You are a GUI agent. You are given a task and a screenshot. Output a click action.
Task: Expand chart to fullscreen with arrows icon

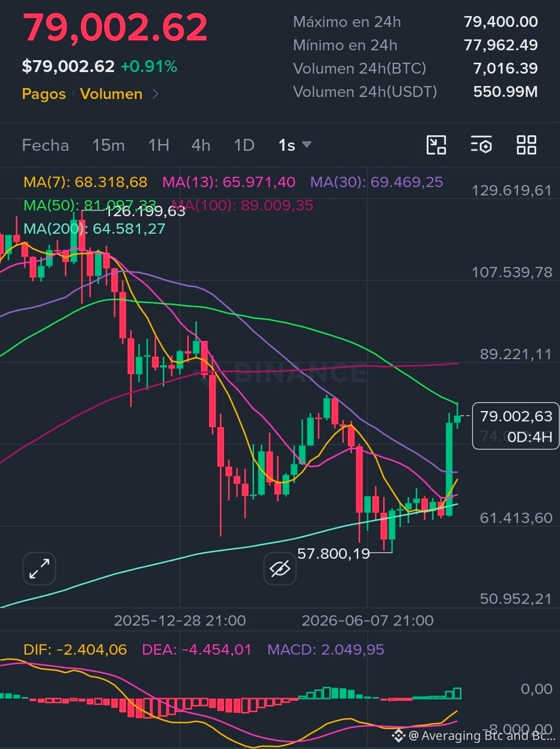(39, 568)
